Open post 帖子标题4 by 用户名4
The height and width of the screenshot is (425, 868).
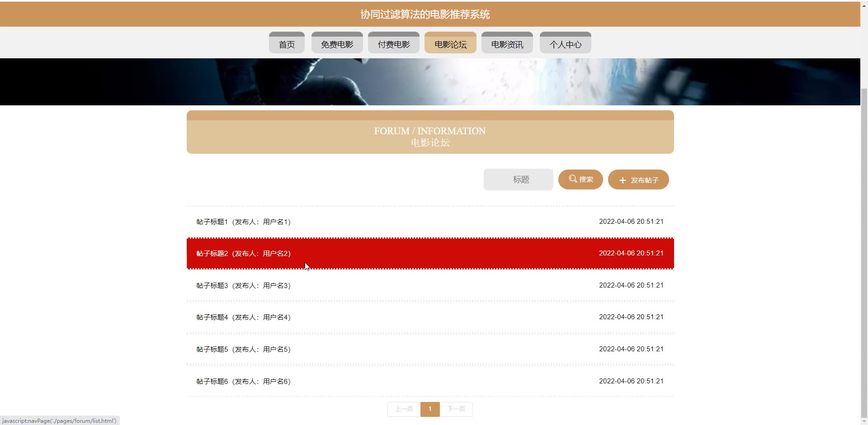(430, 317)
